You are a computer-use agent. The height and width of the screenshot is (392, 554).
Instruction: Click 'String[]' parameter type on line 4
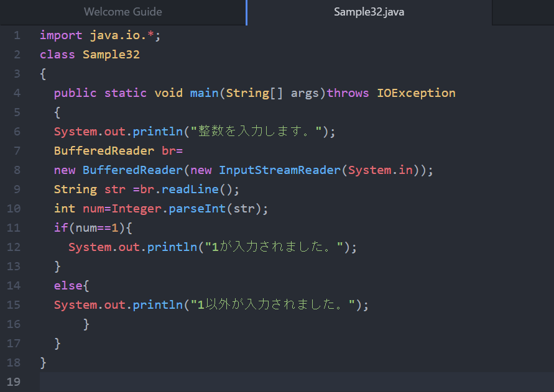point(254,93)
